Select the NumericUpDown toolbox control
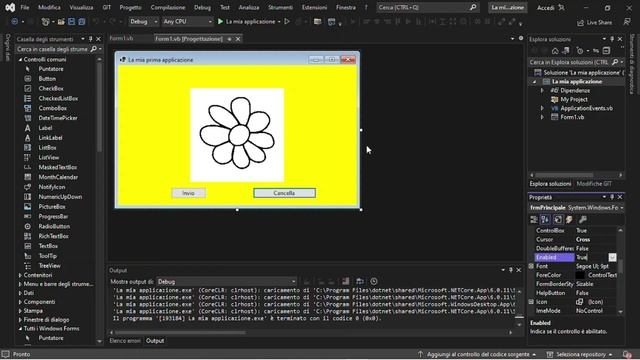The height and width of the screenshot is (360, 640). 60,197
